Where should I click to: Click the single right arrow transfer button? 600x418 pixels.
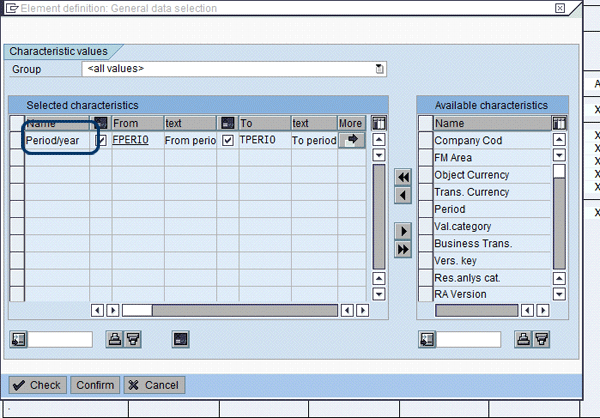[404, 230]
